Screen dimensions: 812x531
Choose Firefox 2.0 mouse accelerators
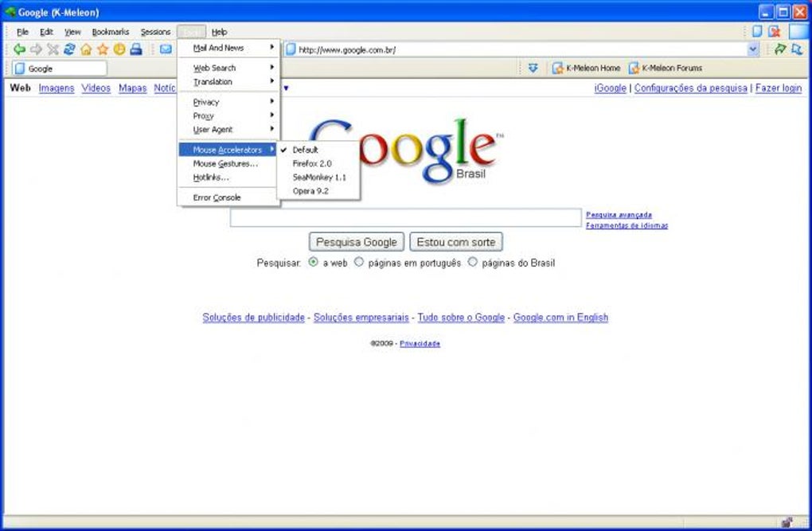318,163
